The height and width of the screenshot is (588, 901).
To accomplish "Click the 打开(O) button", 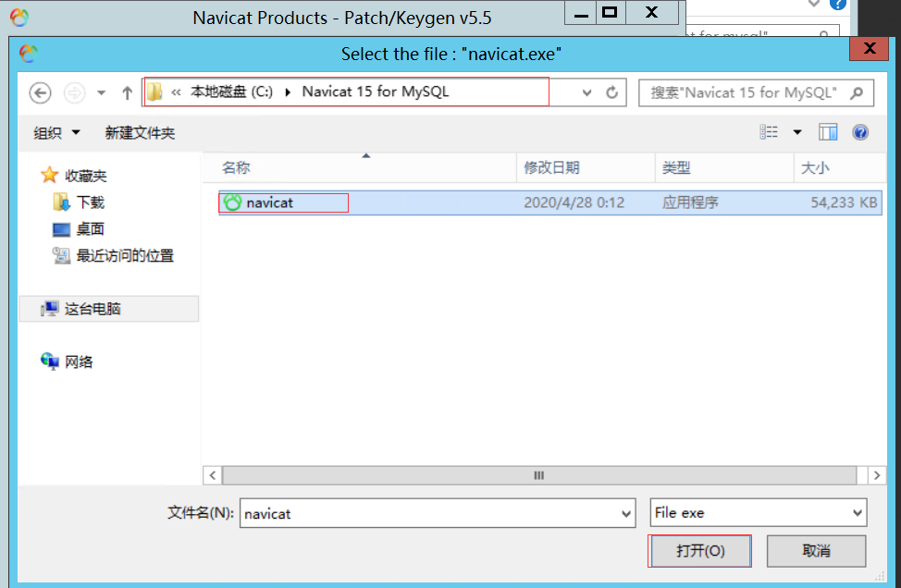I will pos(700,551).
